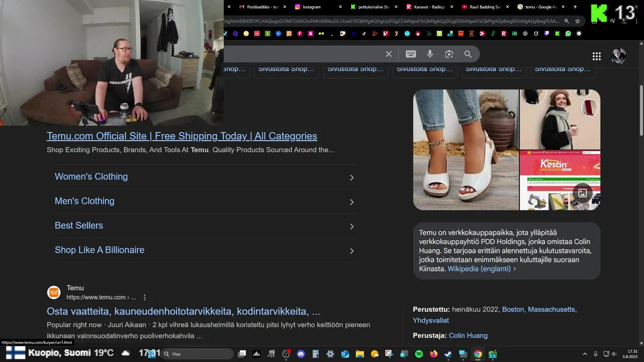The image size is (644, 362).
Task: Open more options for the Temu result
Action: [145, 297]
